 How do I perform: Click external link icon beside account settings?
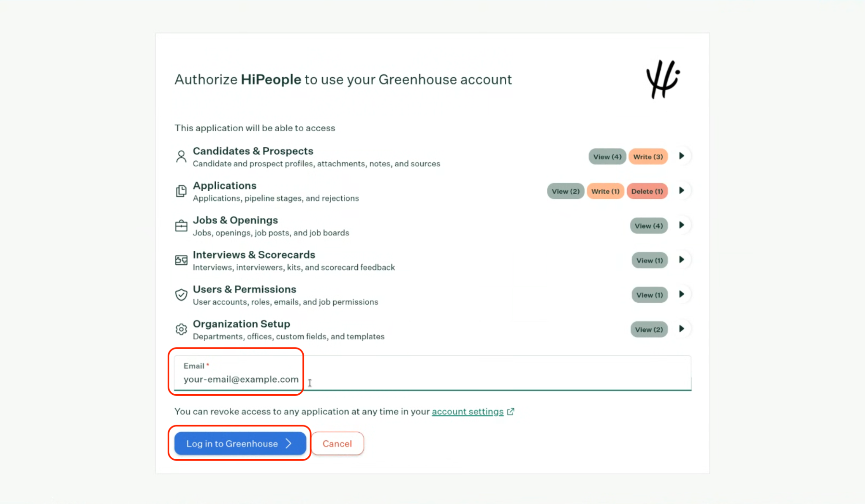[511, 412]
